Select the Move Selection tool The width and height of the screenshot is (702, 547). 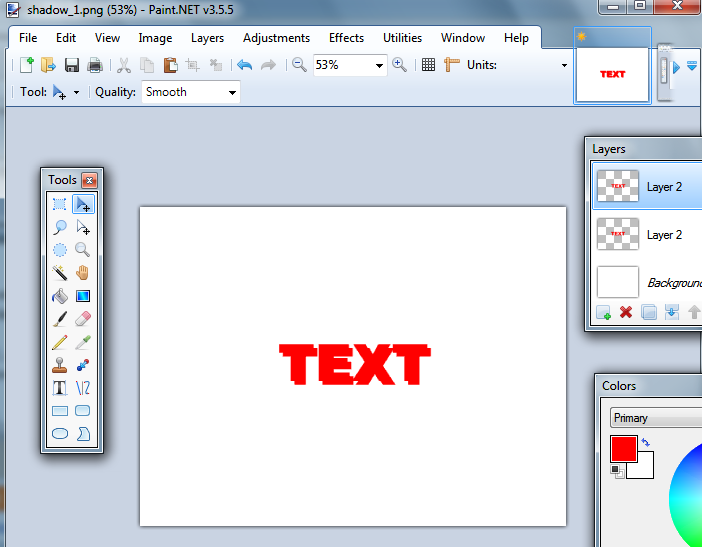coord(83,227)
